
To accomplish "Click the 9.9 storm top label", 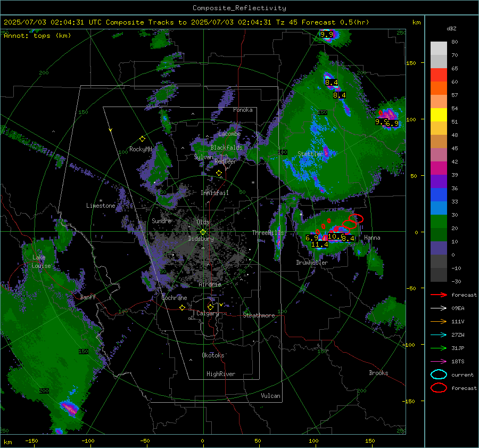I will tap(327, 35).
